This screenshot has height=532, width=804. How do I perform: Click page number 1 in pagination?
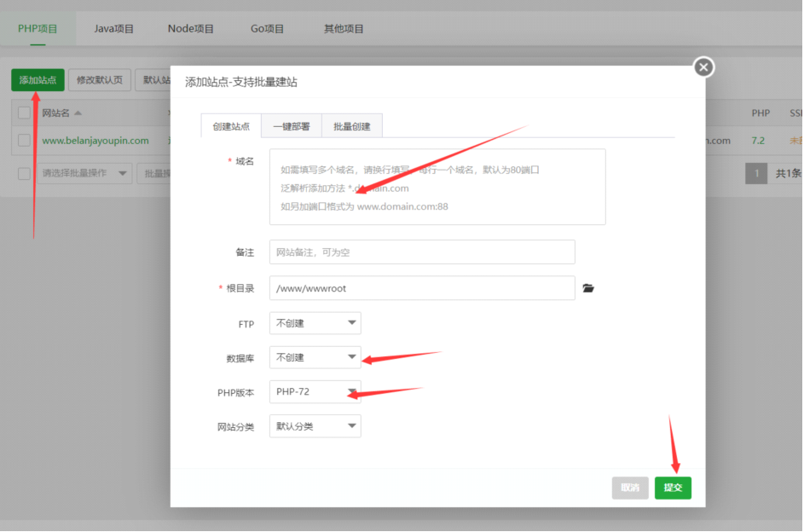click(x=755, y=173)
